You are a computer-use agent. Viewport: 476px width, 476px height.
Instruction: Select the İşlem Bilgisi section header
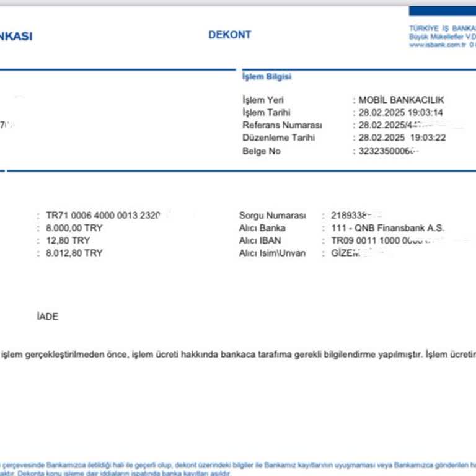[x=267, y=76]
